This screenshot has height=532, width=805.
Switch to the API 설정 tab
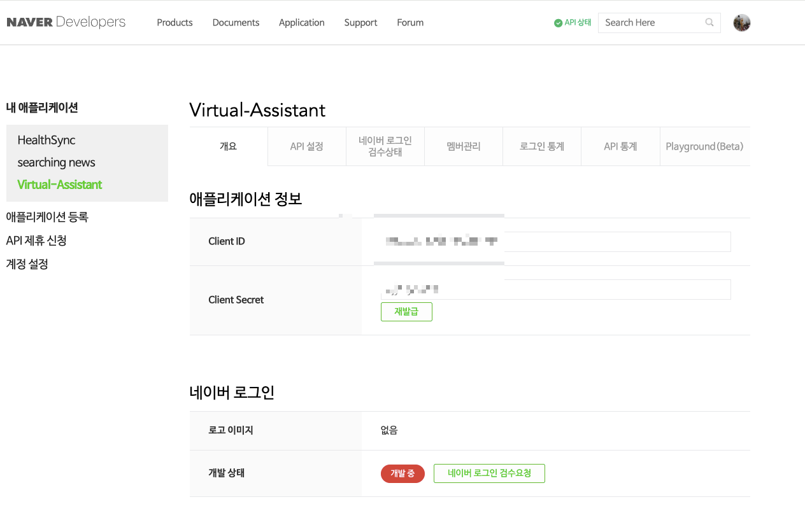307,146
